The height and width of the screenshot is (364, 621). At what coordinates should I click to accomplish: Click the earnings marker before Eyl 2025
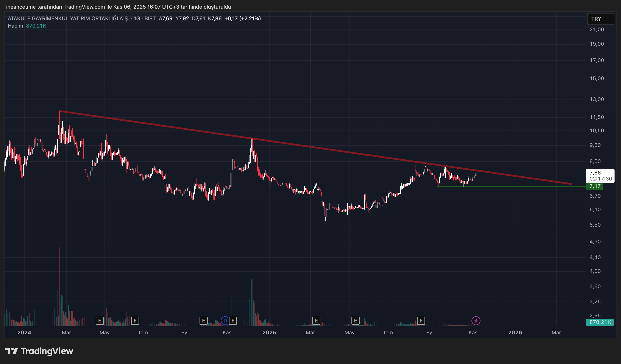[421, 321]
